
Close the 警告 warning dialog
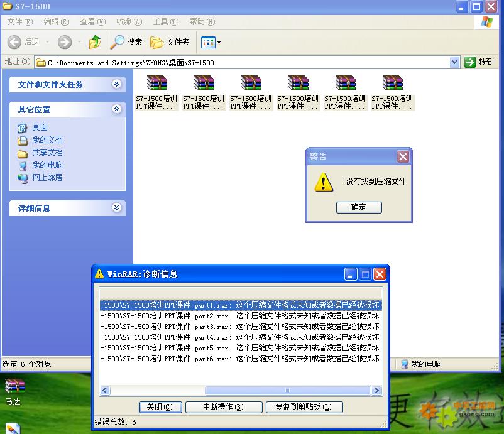click(x=403, y=157)
